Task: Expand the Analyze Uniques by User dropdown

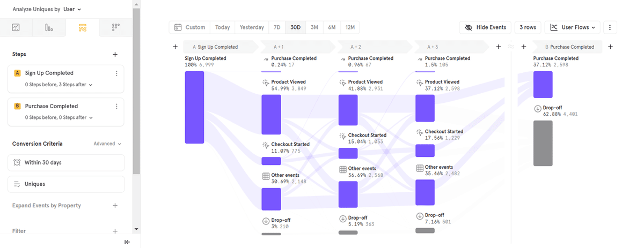Action: (x=47, y=9)
